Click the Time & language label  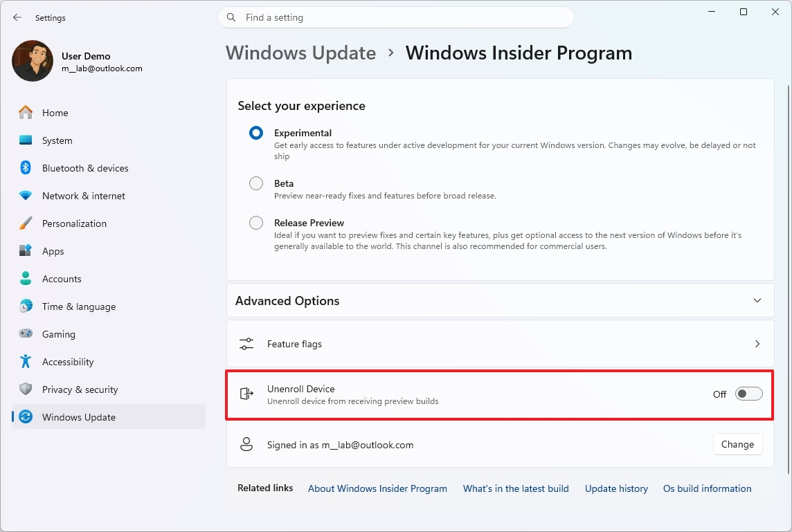pyautogui.click(x=79, y=307)
